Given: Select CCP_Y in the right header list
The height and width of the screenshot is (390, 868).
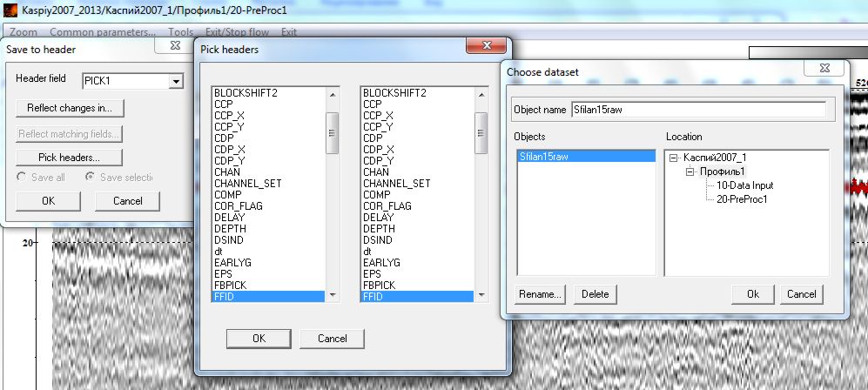Looking at the screenshot, I should click(x=417, y=127).
